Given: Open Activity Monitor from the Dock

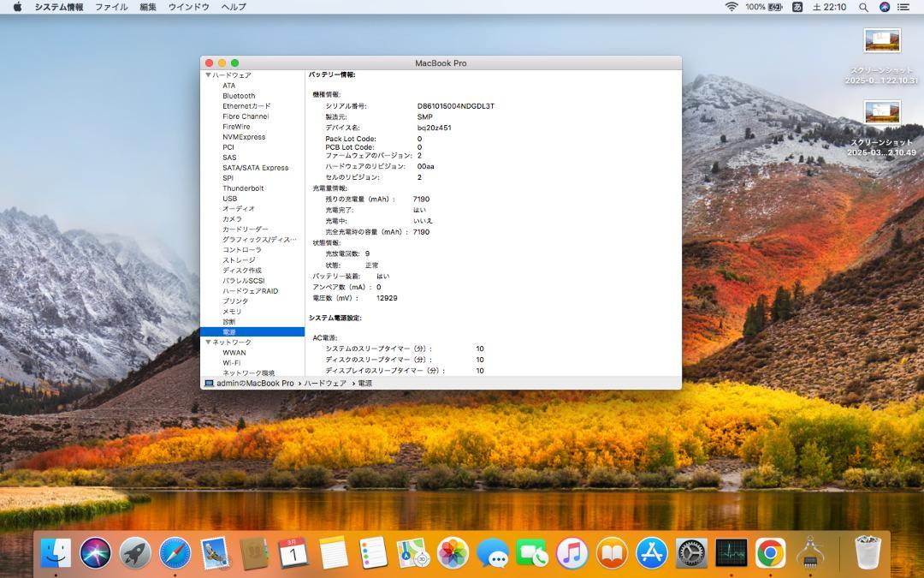Looking at the screenshot, I should pos(731,553).
